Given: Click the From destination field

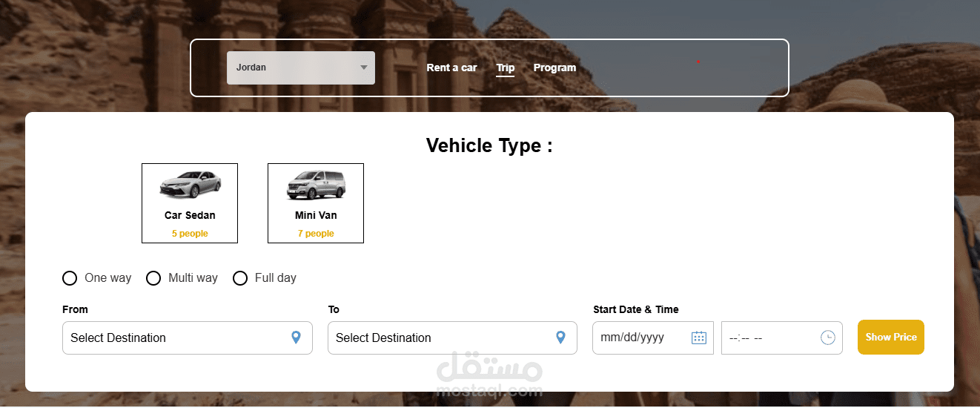Looking at the screenshot, I should click(188, 338).
